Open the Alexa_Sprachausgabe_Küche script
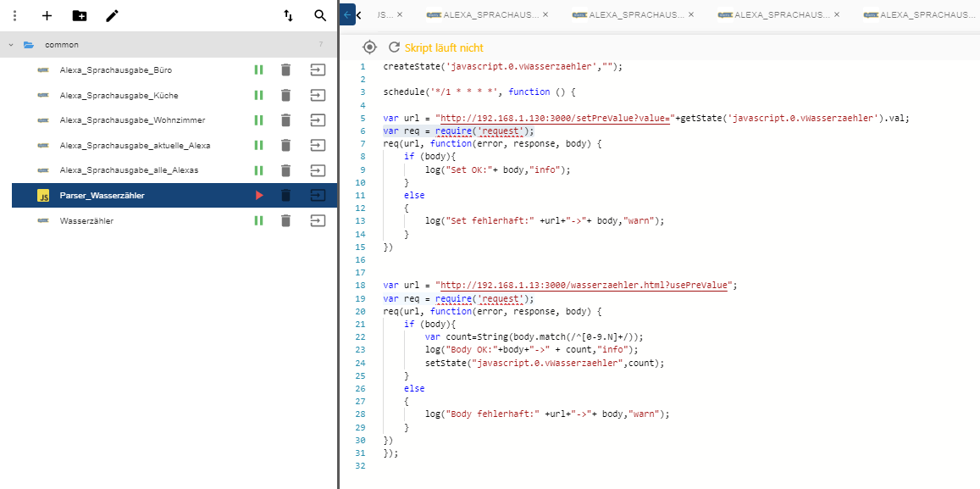The image size is (980, 489). (x=119, y=95)
